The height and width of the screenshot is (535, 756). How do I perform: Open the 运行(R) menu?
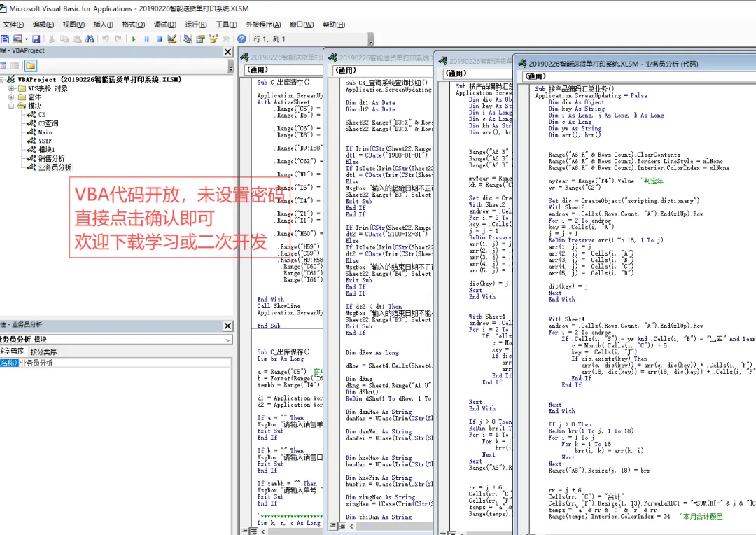[x=196, y=25]
